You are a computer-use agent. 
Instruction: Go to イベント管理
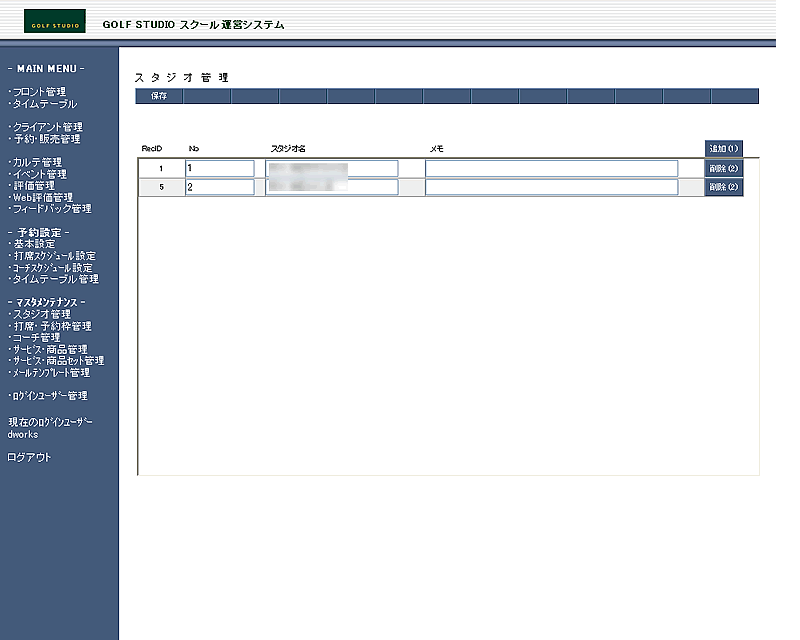pyautogui.click(x=40, y=174)
